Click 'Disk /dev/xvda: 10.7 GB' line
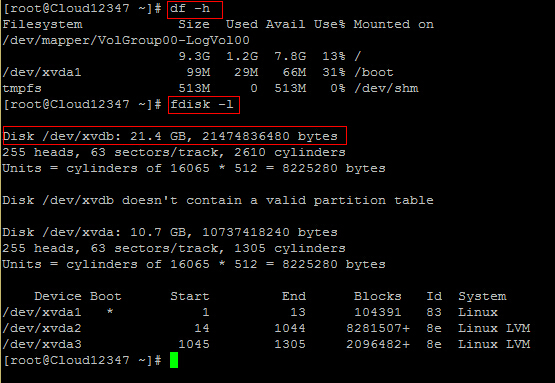Viewport: 555px width, 383px height. click(170, 232)
